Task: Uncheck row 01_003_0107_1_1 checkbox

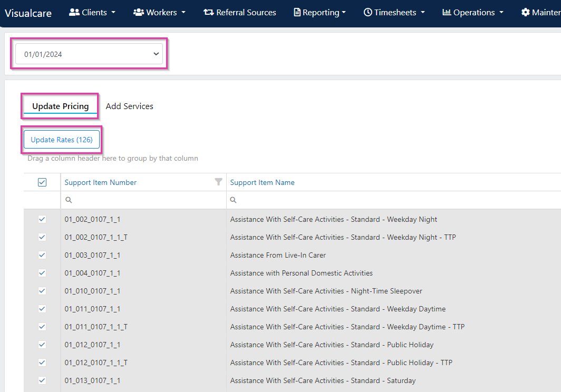Action: 42,255
